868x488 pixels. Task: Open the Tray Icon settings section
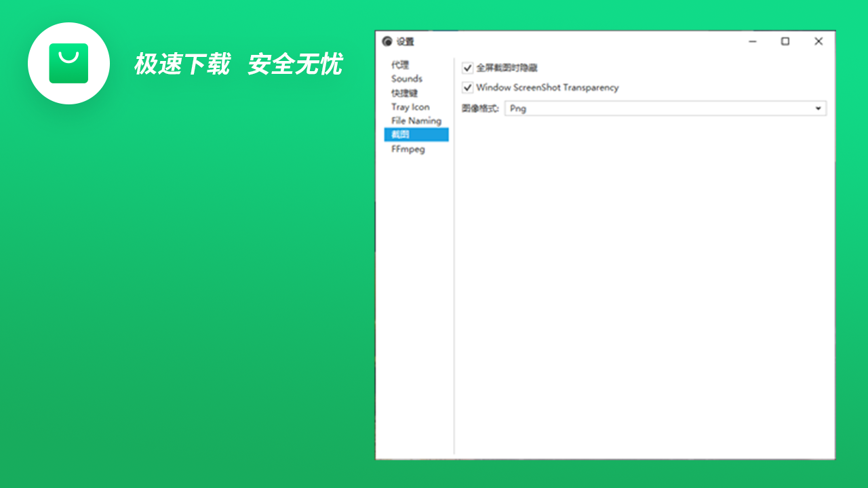tap(410, 106)
